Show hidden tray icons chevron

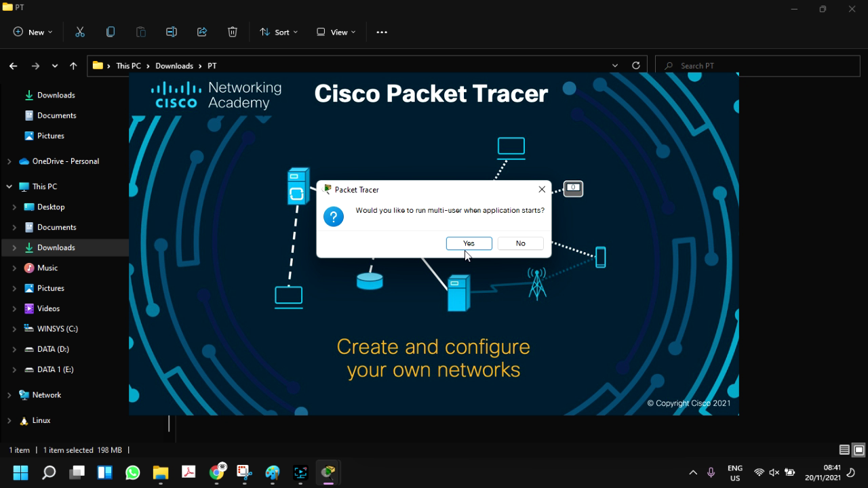point(693,472)
